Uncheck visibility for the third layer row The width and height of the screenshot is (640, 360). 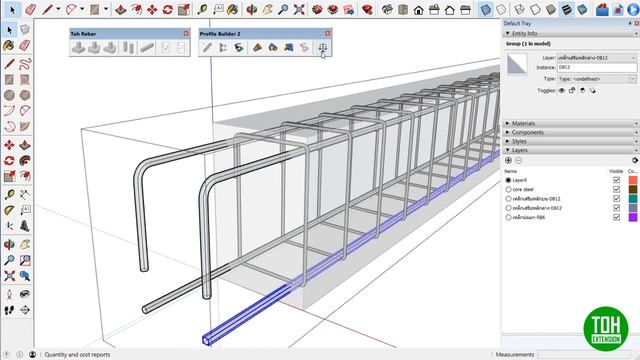coord(616,199)
